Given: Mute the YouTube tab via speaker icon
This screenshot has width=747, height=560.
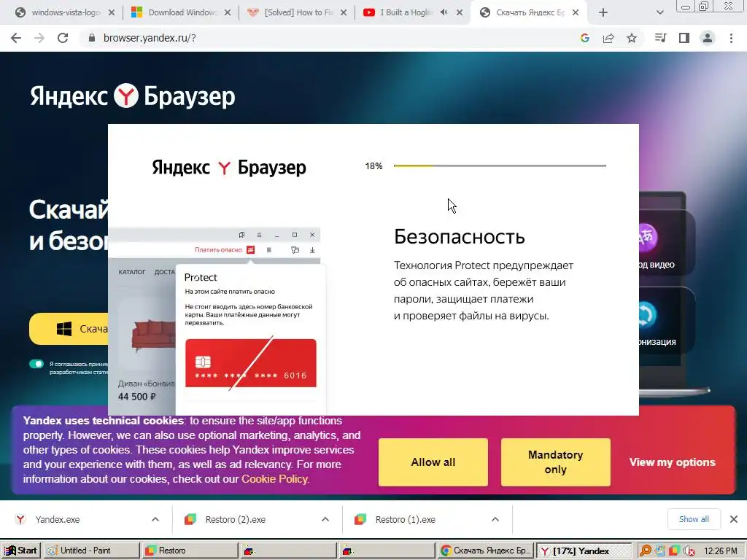Looking at the screenshot, I should point(444,12).
